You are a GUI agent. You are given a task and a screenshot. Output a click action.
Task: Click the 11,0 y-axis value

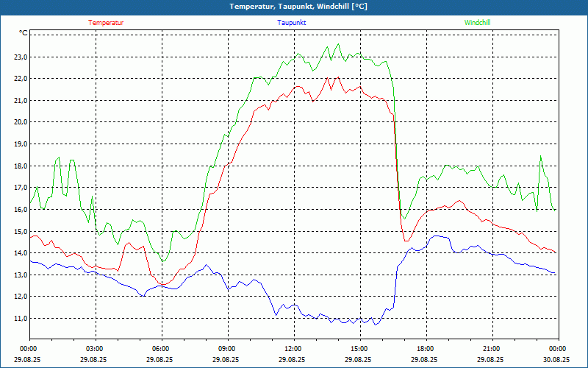[21, 319]
